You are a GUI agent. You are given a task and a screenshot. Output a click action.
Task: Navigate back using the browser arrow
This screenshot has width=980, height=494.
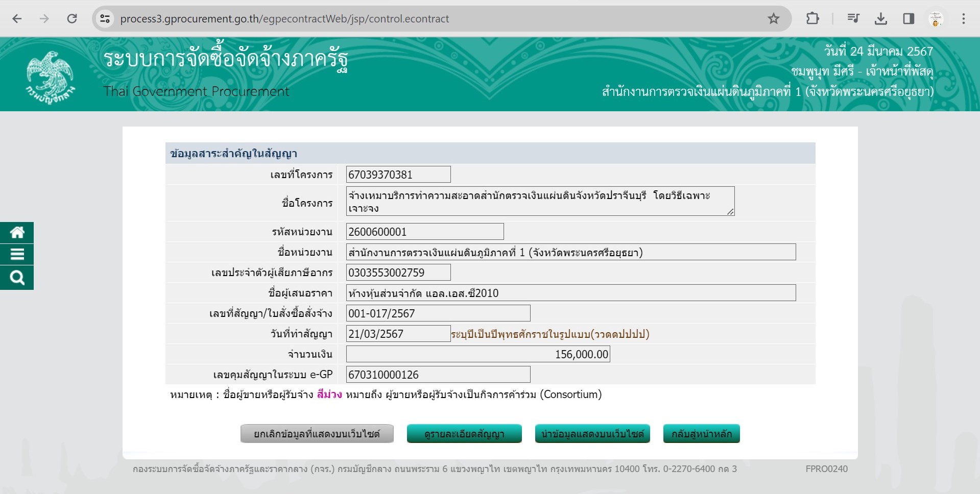tap(17, 18)
